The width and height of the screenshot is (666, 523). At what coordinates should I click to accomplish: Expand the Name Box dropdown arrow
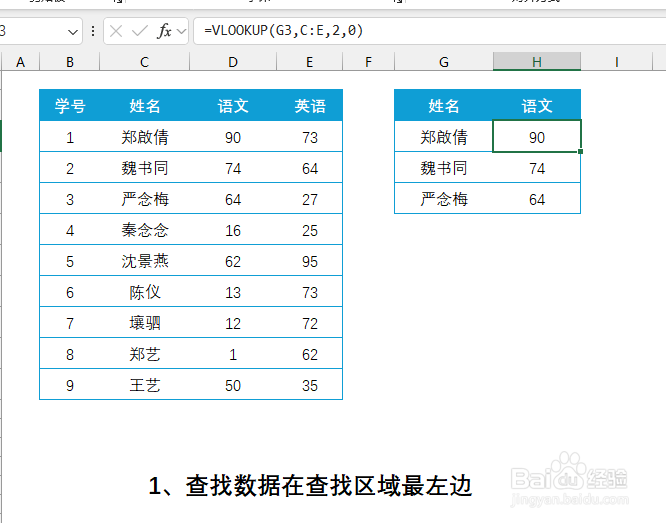click(73, 31)
